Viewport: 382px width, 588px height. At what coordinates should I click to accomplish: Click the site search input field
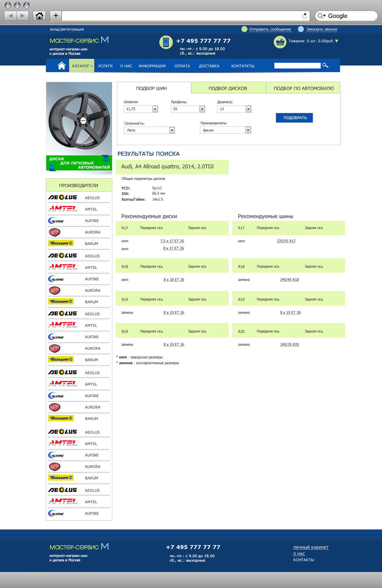297,66
